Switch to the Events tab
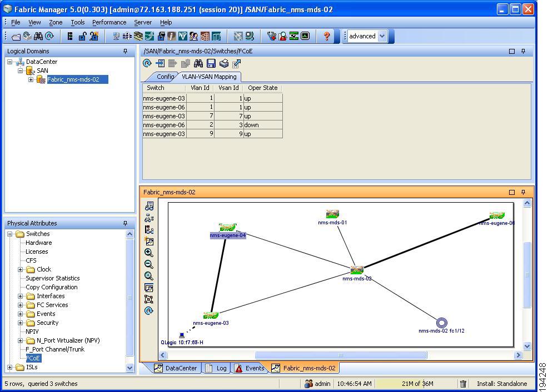Viewport: 548px width, 392px height. tap(250, 368)
